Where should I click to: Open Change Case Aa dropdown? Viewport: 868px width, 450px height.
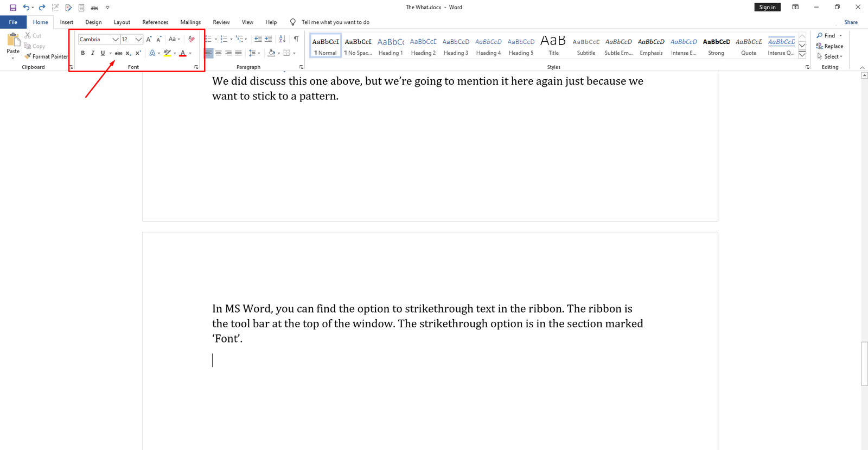174,39
